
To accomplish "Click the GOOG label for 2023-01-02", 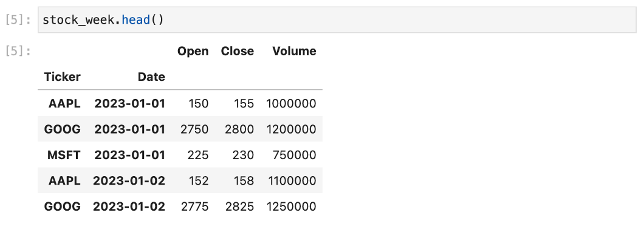I will click(62, 207).
